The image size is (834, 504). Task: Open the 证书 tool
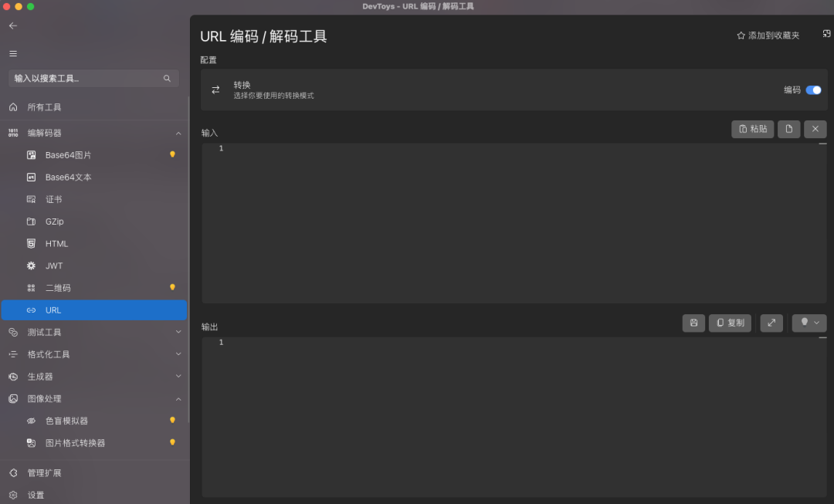coord(94,199)
